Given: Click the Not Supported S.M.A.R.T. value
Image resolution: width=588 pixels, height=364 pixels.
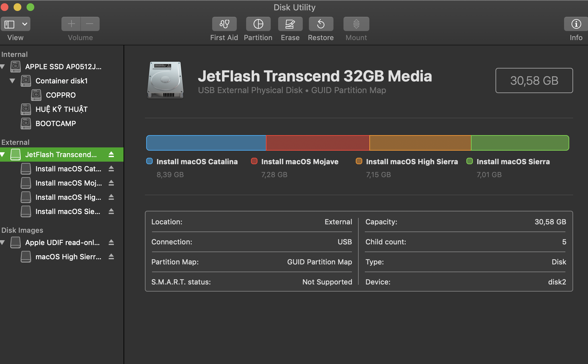Looking at the screenshot, I should point(327,282).
